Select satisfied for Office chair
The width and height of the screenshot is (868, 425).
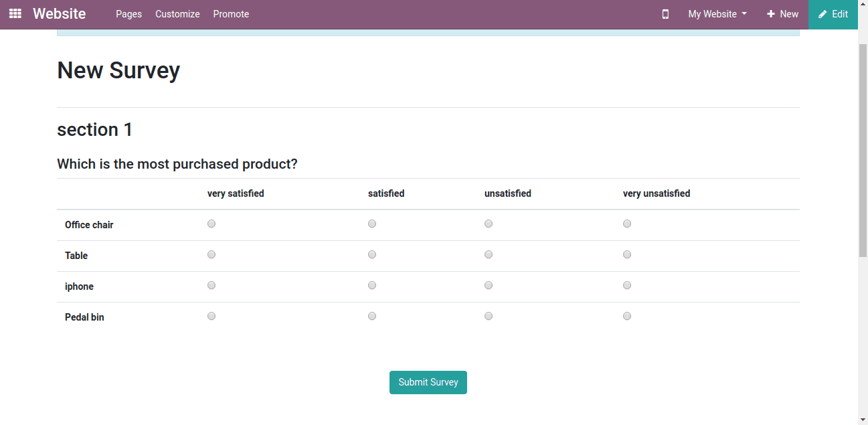pyautogui.click(x=372, y=224)
